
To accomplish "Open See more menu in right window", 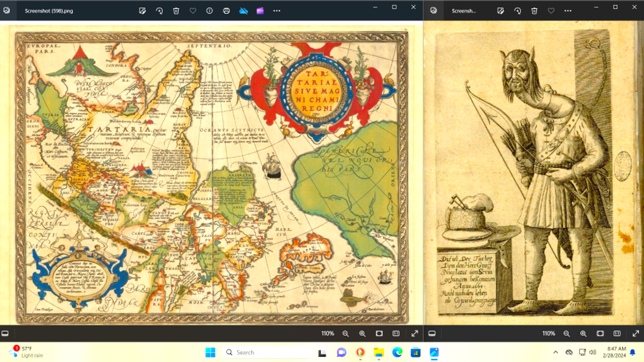I will tap(568, 11).
